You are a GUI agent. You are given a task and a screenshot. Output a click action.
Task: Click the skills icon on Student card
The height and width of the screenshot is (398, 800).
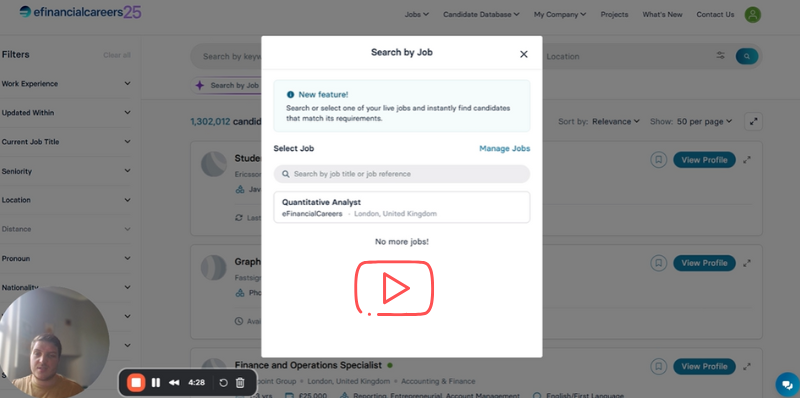[239, 189]
